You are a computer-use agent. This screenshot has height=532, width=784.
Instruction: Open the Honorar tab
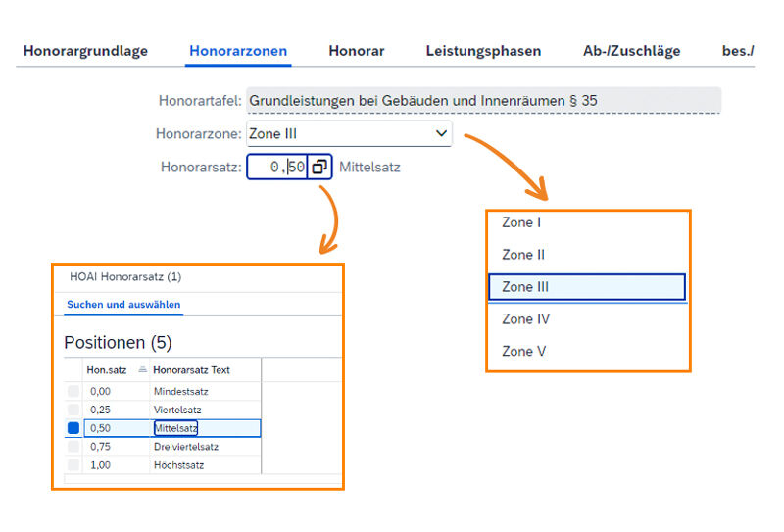pos(357,51)
